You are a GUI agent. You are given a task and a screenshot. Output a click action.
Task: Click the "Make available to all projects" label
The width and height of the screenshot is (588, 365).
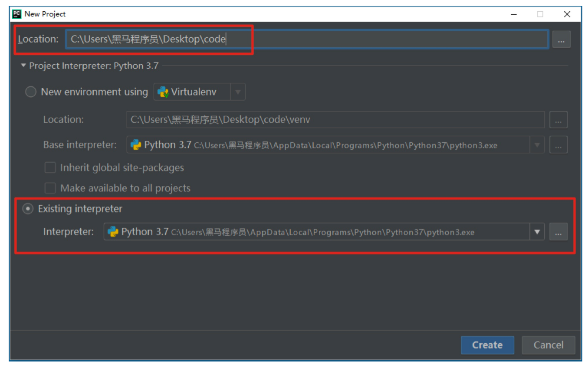[125, 188]
